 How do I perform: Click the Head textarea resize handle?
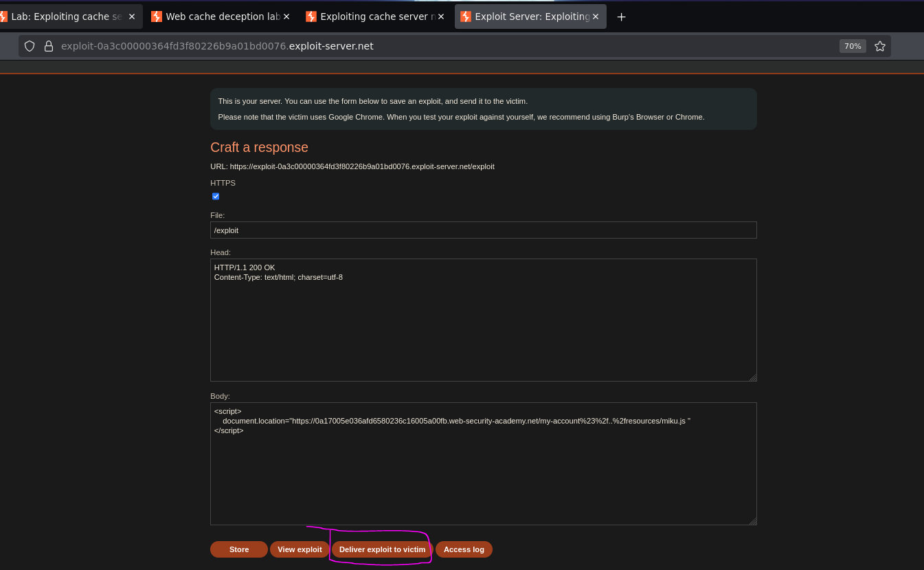point(752,377)
